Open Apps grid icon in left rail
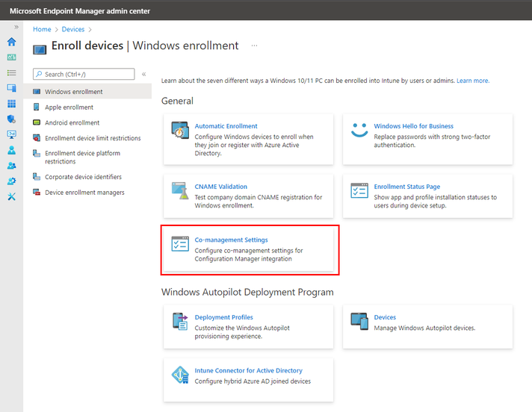Viewport: 532px width, 412px height. point(11,104)
